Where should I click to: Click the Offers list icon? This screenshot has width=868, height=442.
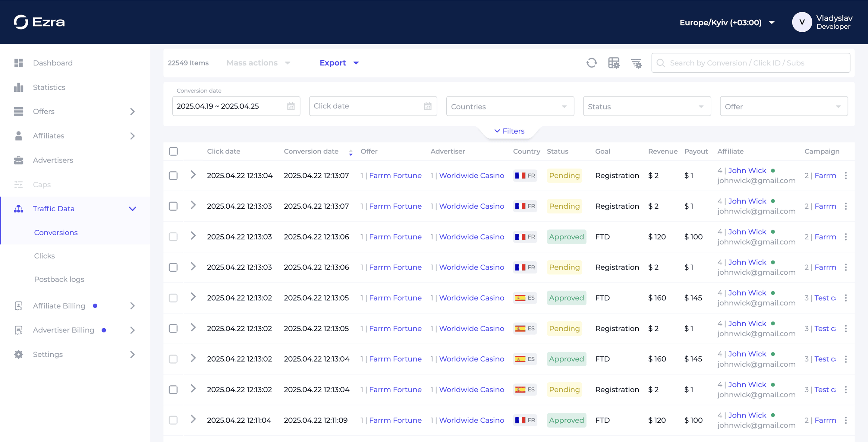click(x=18, y=112)
